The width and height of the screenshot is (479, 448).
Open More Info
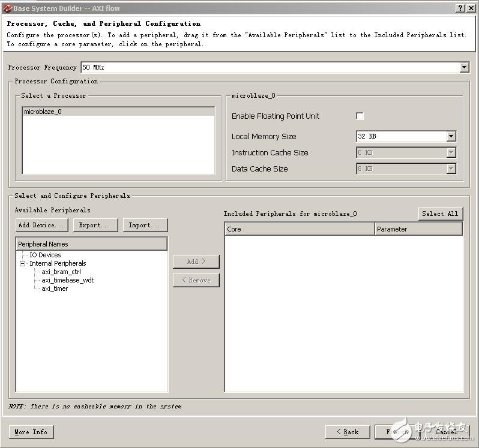click(31, 432)
